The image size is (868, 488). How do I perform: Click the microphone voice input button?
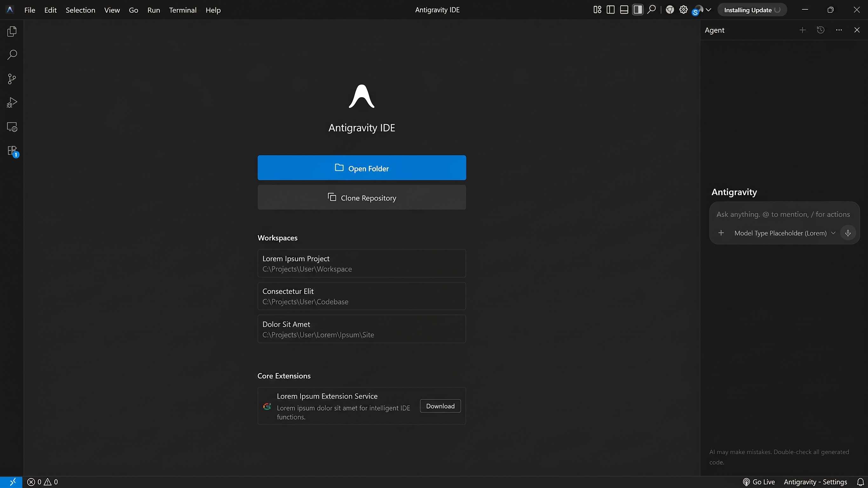point(848,233)
